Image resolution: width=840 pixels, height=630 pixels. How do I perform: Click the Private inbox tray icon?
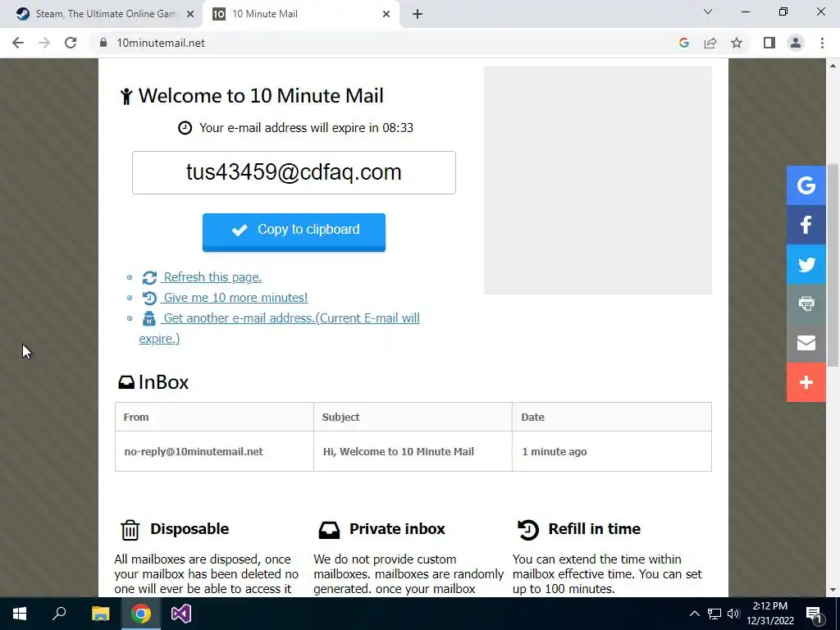[x=329, y=530]
